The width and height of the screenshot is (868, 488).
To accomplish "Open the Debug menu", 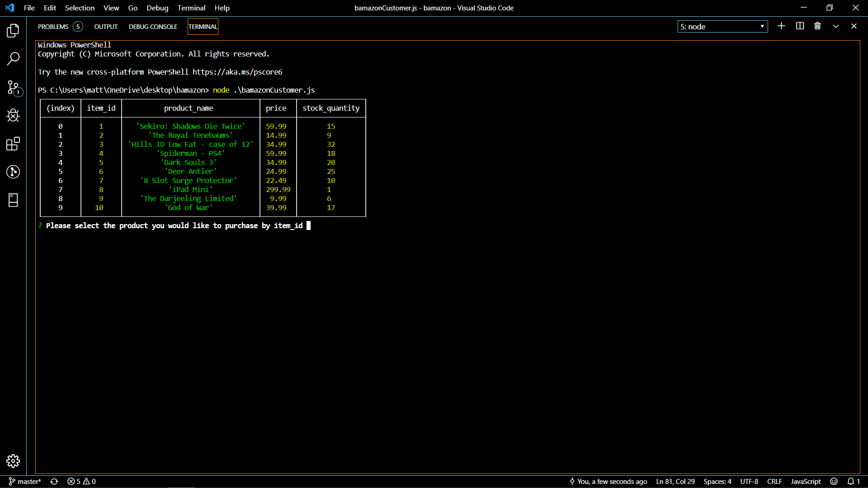I will pos(157,8).
